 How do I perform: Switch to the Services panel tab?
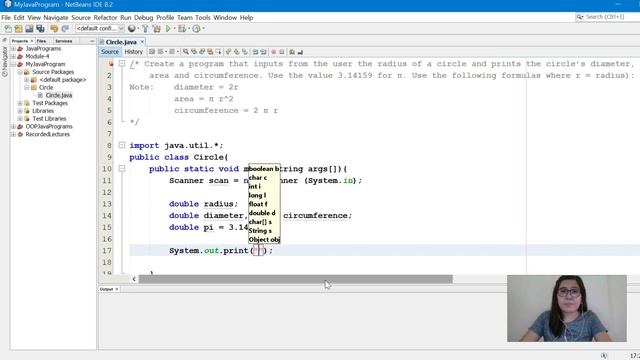click(64, 41)
